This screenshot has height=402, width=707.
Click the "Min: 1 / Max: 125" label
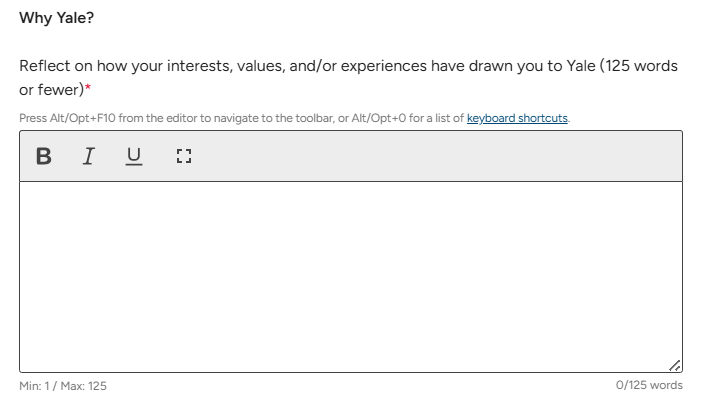click(63, 386)
